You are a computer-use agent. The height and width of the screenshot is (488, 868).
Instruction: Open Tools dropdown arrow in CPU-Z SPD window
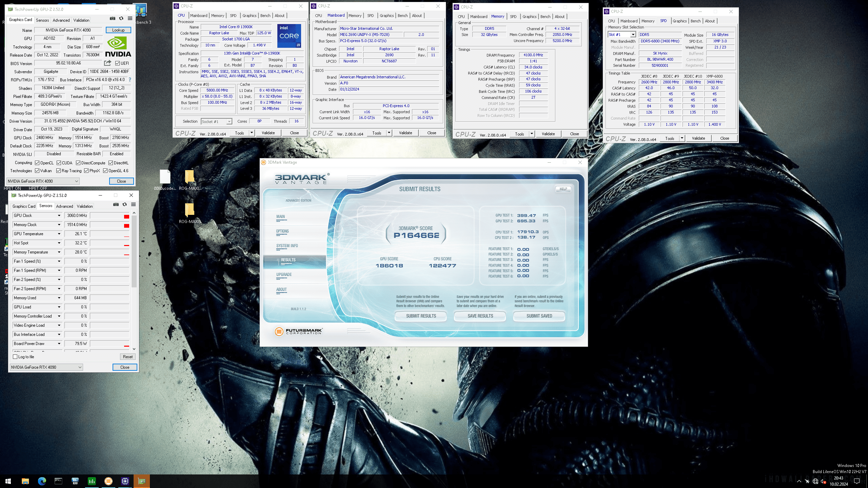coord(682,138)
